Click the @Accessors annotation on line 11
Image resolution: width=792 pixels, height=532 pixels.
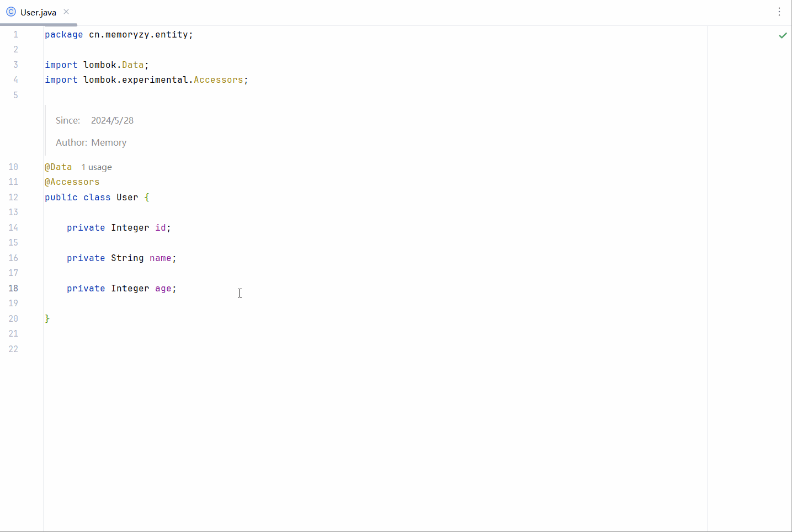coord(72,182)
